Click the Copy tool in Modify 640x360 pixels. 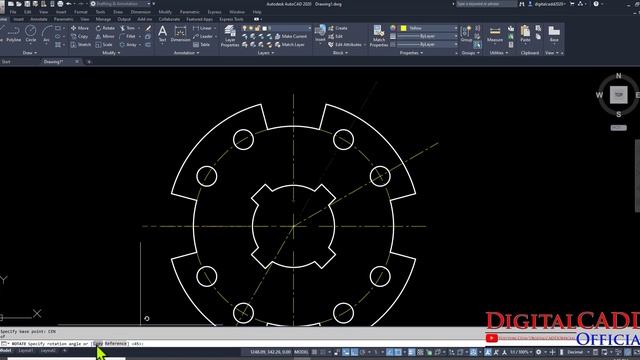(80, 36)
